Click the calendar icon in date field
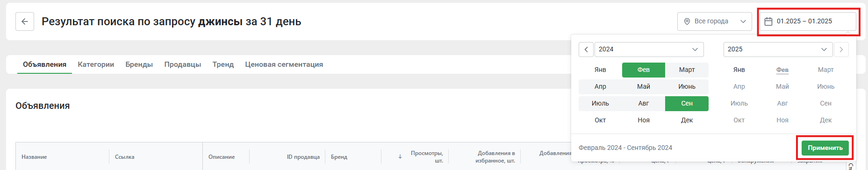 [x=768, y=21]
